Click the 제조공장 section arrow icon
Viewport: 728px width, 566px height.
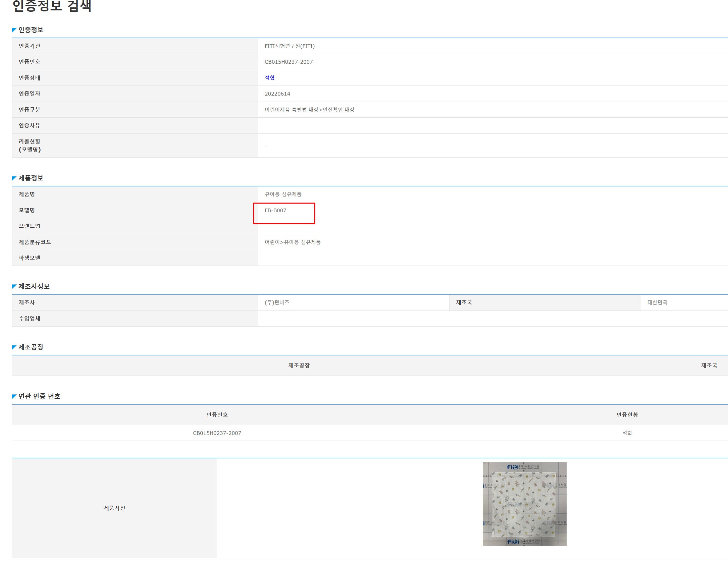(14, 347)
